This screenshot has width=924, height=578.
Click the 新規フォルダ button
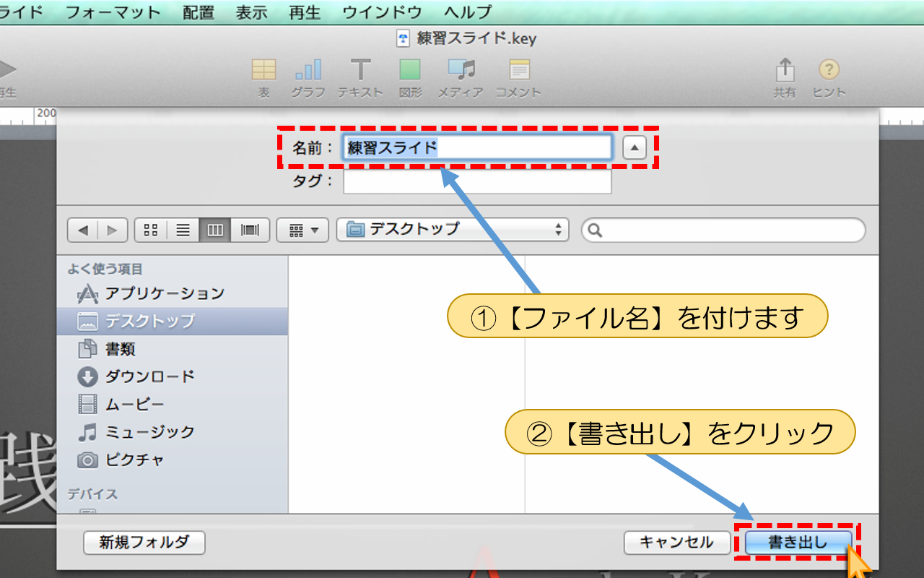144,543
